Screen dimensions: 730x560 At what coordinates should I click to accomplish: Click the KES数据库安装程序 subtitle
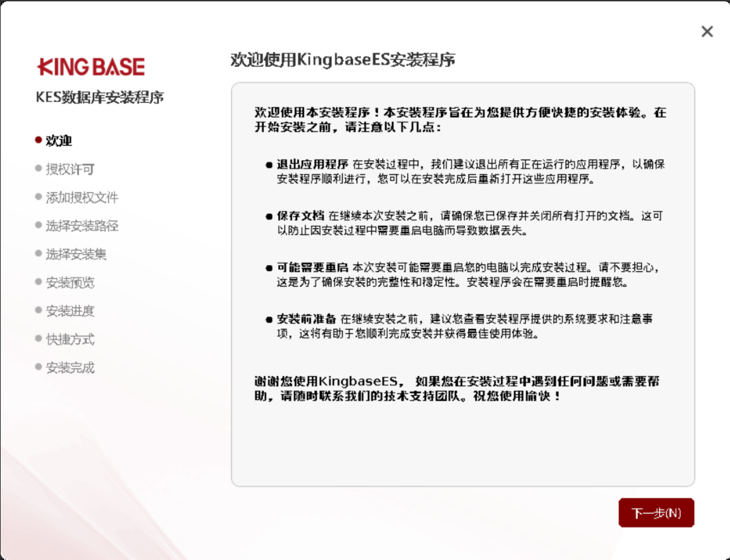pos(100,97)
